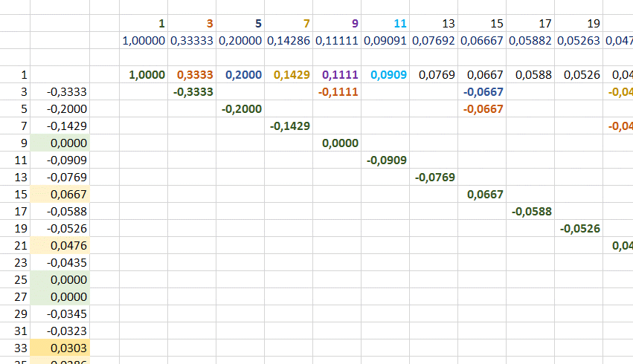This screenshot has height=364, width=633.
Task: Click the green-highlighted 0,0000 beside label 25
Action: coord(60,279)
